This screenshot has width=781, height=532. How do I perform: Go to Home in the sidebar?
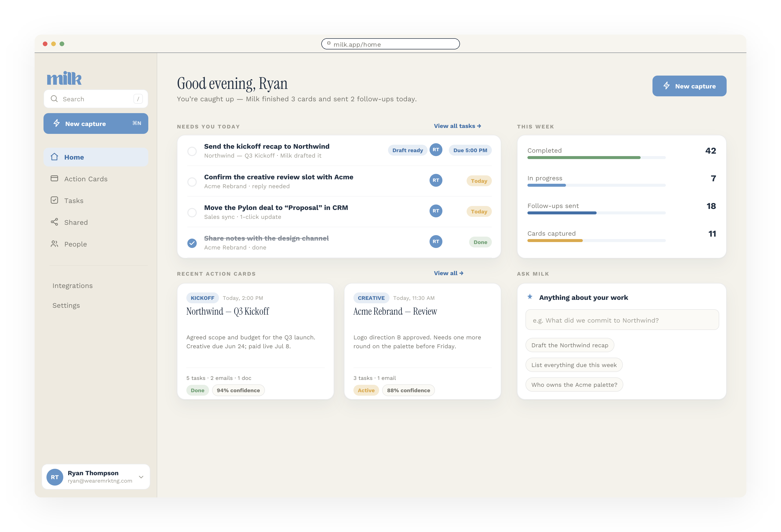[x=96, y=157]
